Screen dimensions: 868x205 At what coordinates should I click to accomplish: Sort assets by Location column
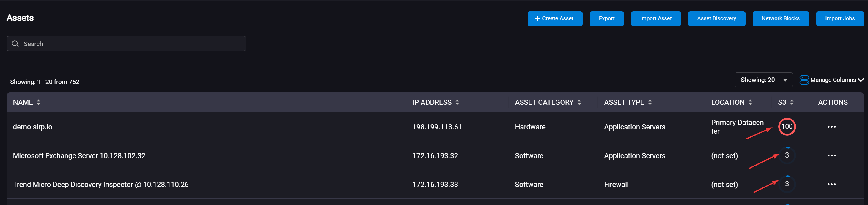(750, 103)
